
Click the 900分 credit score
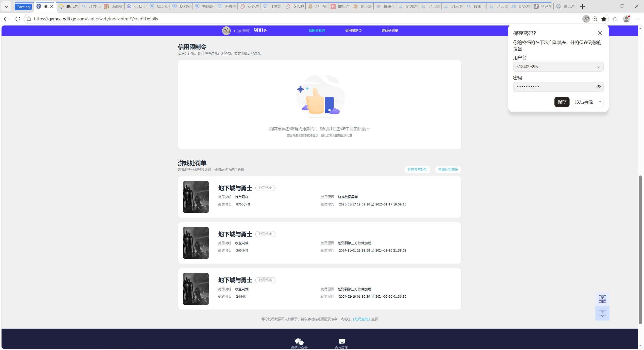(260, 30)
